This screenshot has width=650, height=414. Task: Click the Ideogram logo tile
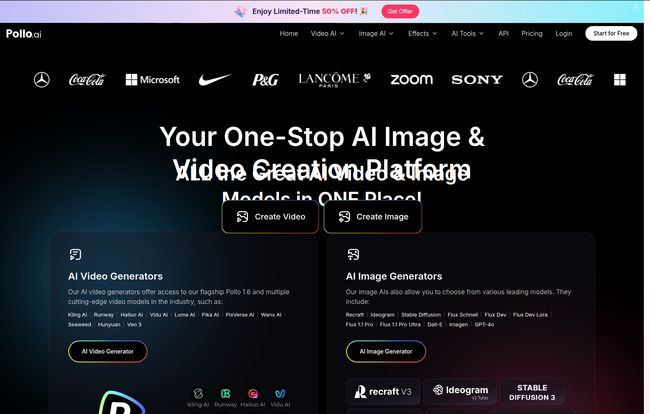pos(460,392)
